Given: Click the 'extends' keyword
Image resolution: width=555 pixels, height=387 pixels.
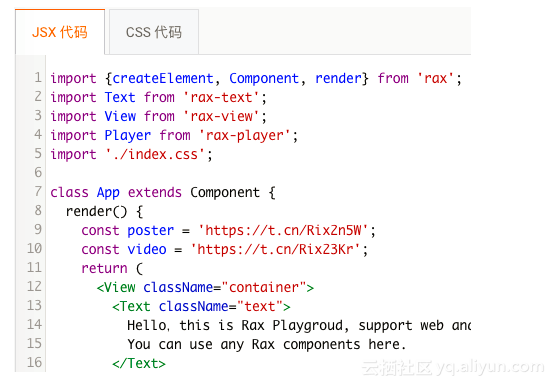Looking at the screenshot, I should tap(155, 193).
